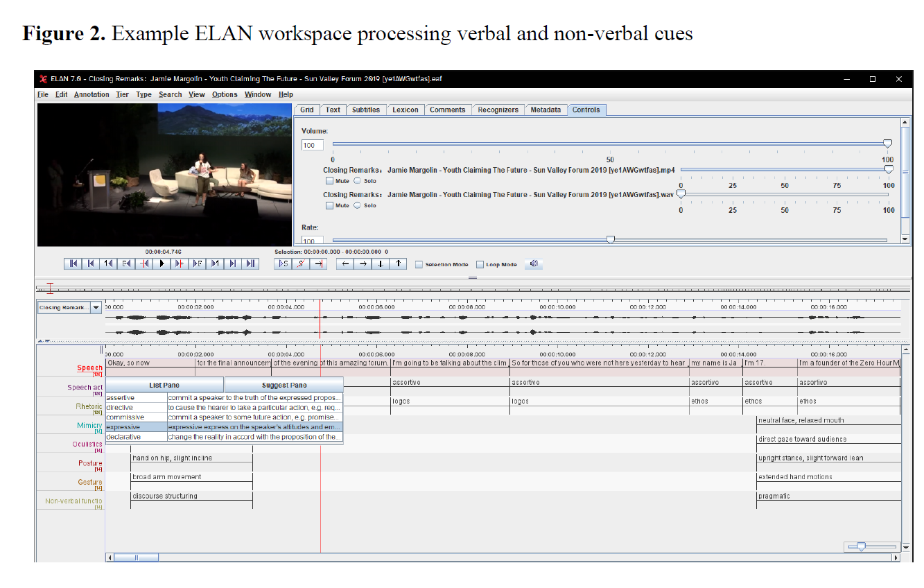
Task: Jump to the beginning of the media
Action: [x=73, y=263]
